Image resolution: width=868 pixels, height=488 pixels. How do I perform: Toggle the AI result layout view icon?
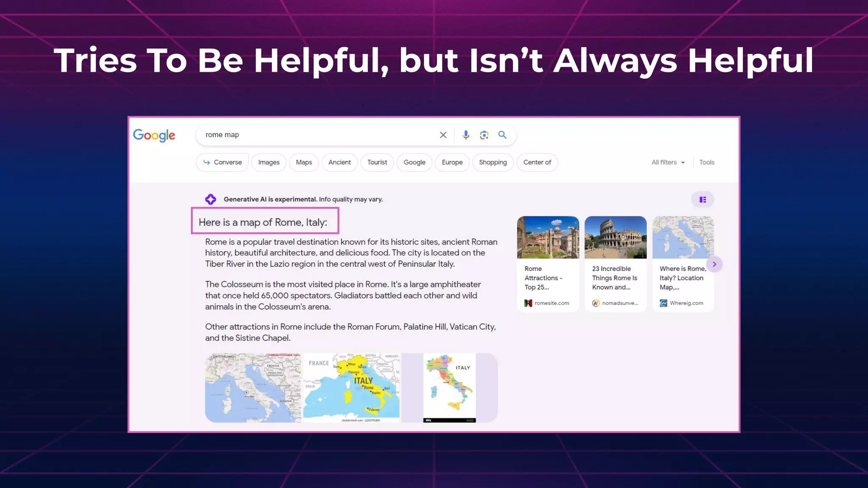(702, 200)
